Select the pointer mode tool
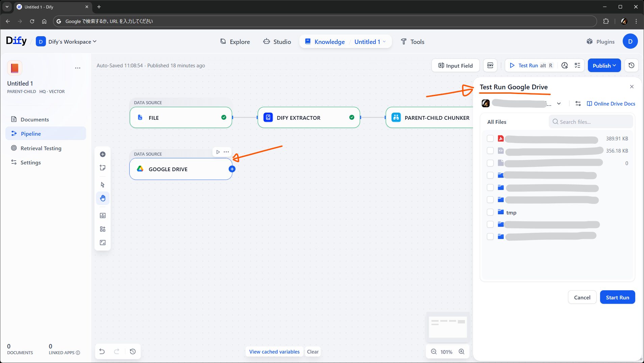 103,185
